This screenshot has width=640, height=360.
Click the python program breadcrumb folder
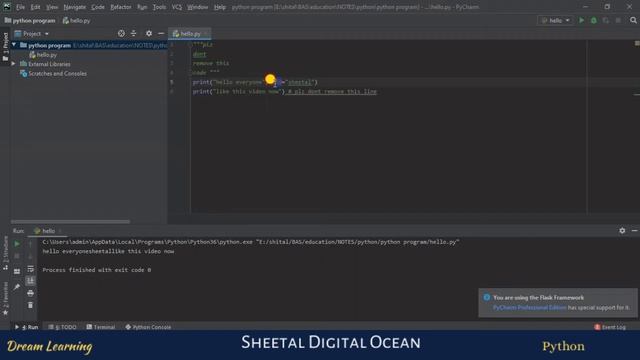tap(30, 20)
